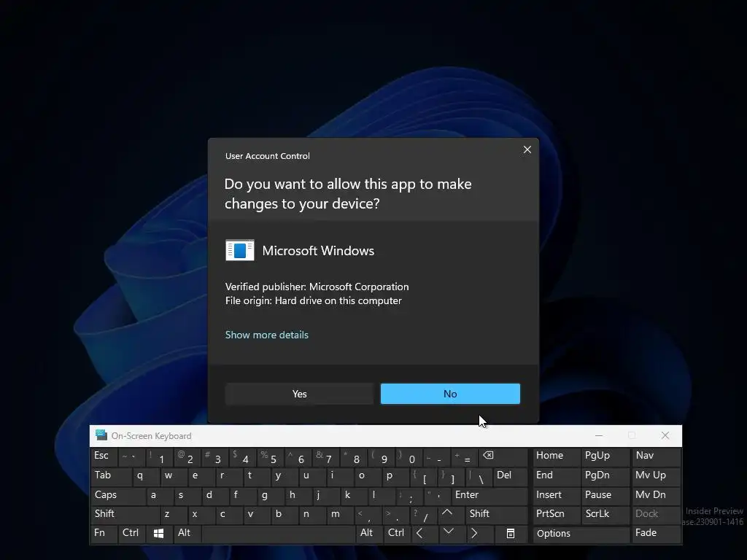The image size is (747, 560).
Task: Click the On-Screen Keyboard title icon
Action: [101, 435]
